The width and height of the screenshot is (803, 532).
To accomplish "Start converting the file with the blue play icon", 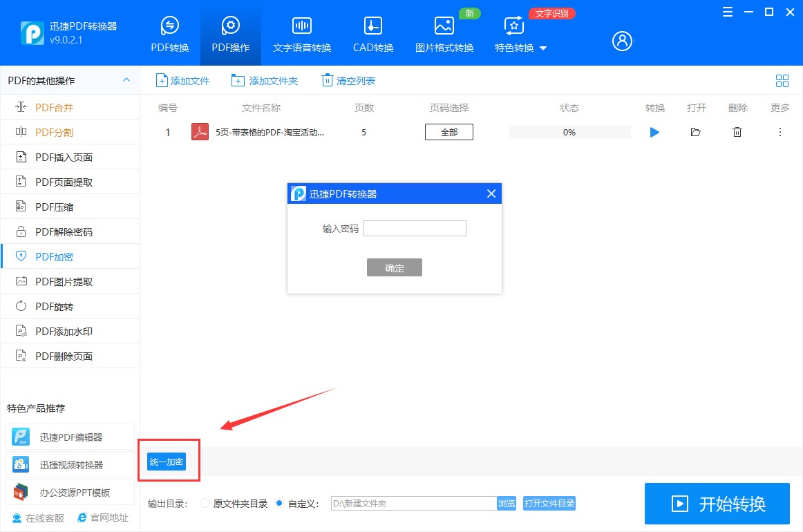I will point(654,132).
